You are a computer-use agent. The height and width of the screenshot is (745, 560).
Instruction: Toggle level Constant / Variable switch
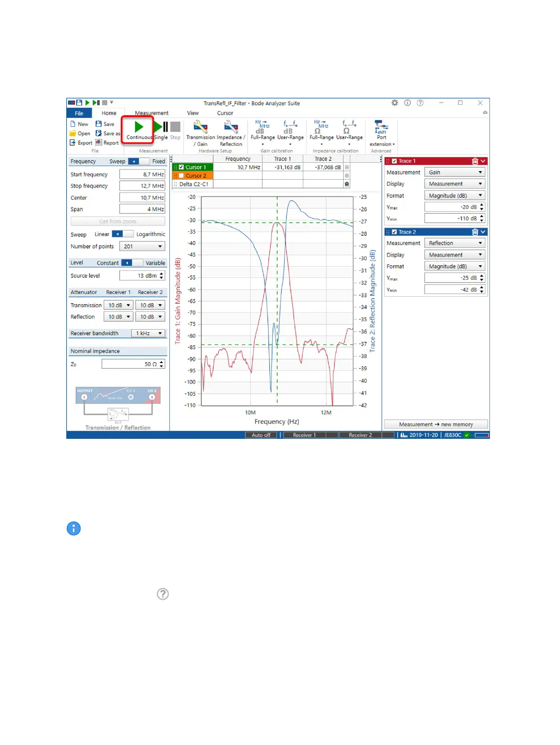132,263
